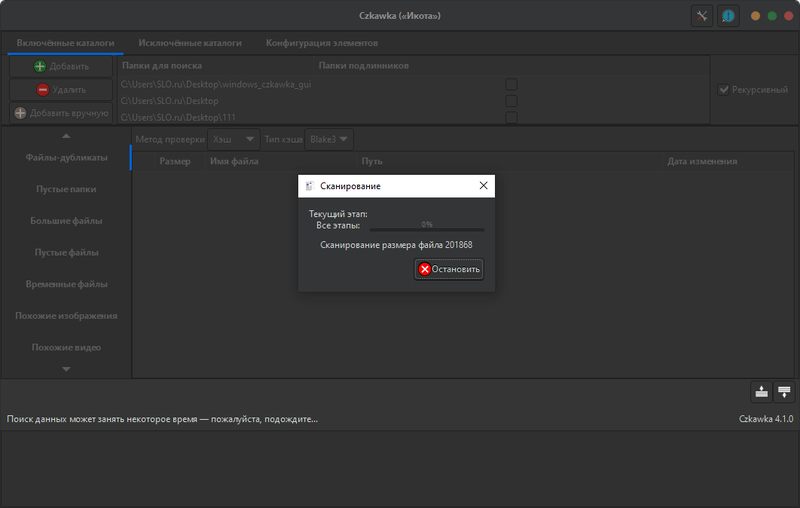Screen dimensions: 800x508
Task: Sort by Имя файла column header
Action: [234, 161]
